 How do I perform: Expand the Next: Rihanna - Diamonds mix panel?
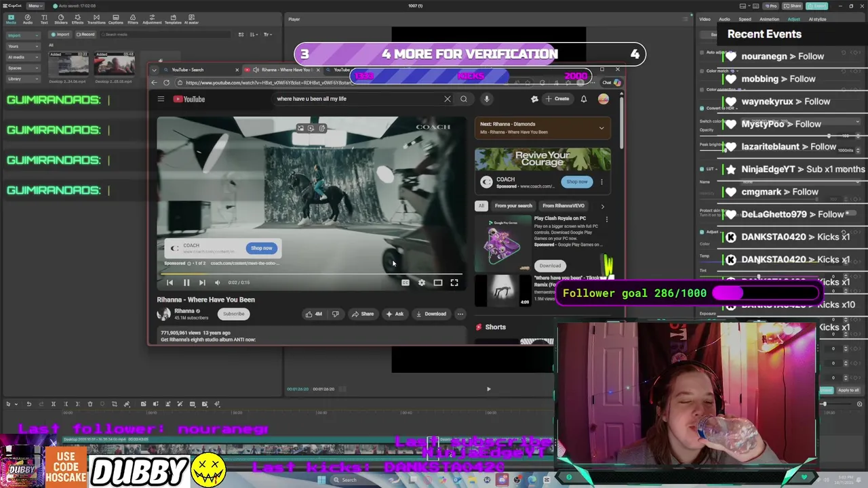coord(601,128)
